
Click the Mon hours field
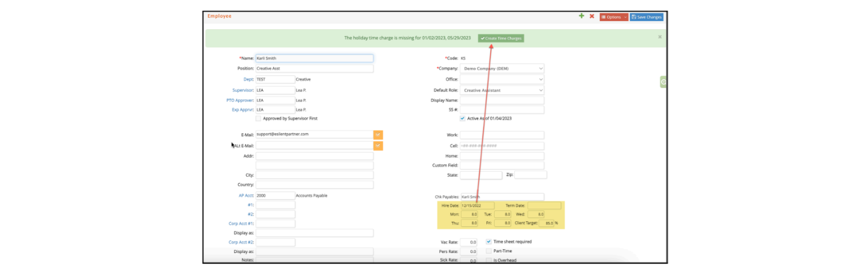tap(469, 215)
